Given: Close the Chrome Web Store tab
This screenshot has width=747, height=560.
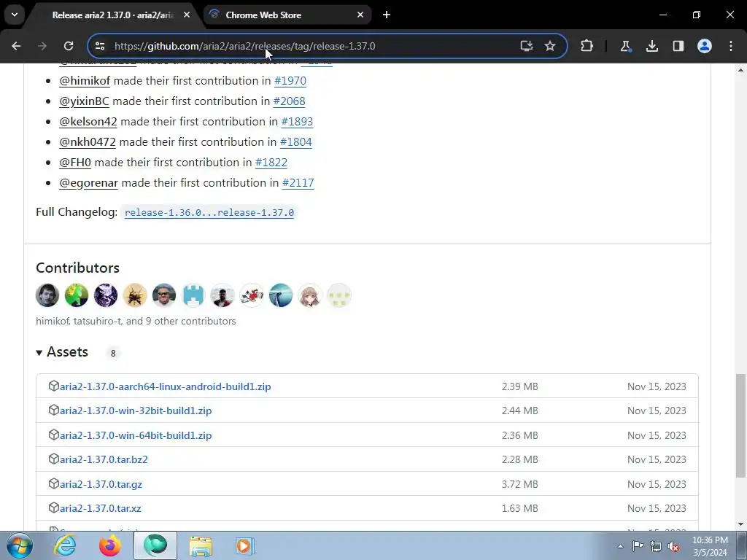Looking at the screenshot, I should tap(360, 15).
